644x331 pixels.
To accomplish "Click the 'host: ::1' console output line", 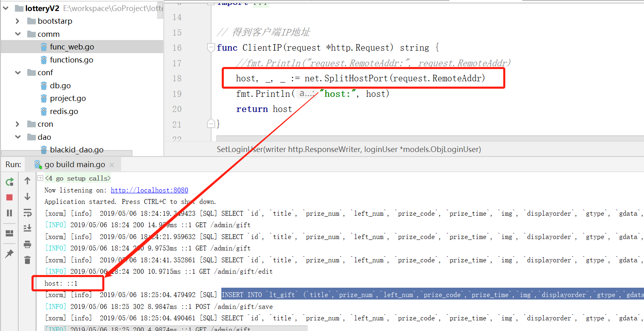I will (61, 283).
